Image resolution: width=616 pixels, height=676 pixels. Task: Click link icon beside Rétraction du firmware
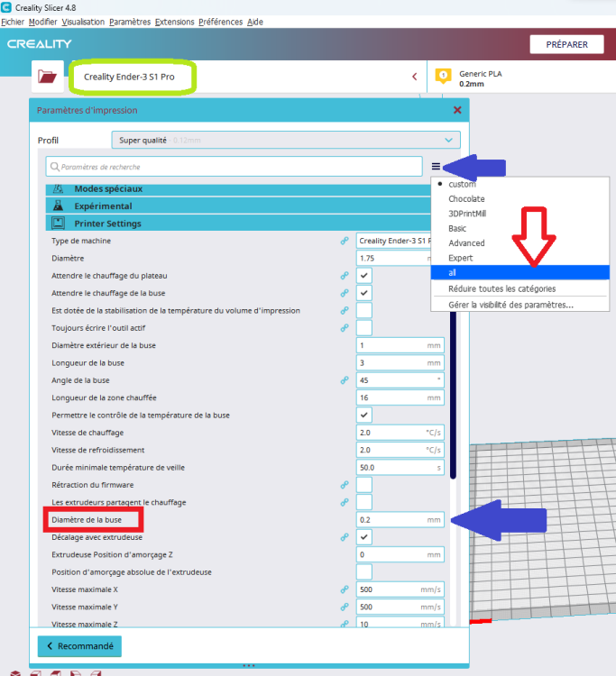tap(345, 485)
